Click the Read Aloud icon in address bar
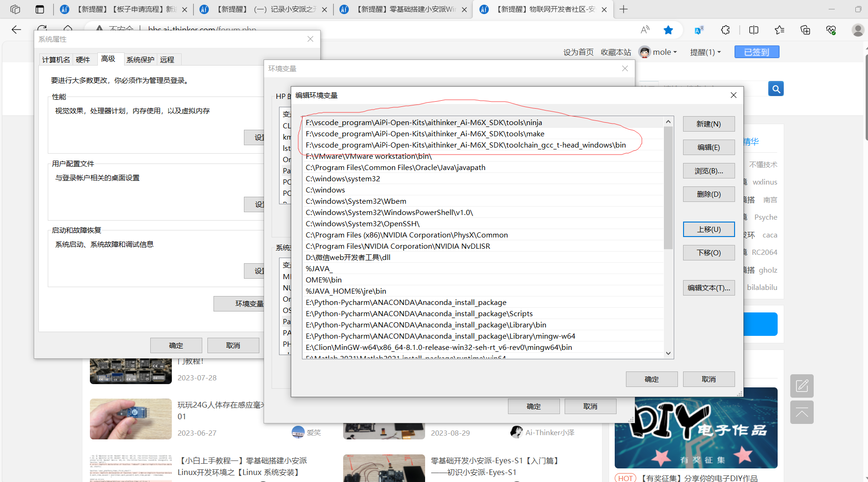868x482 pixels. (x=645, y=30)
